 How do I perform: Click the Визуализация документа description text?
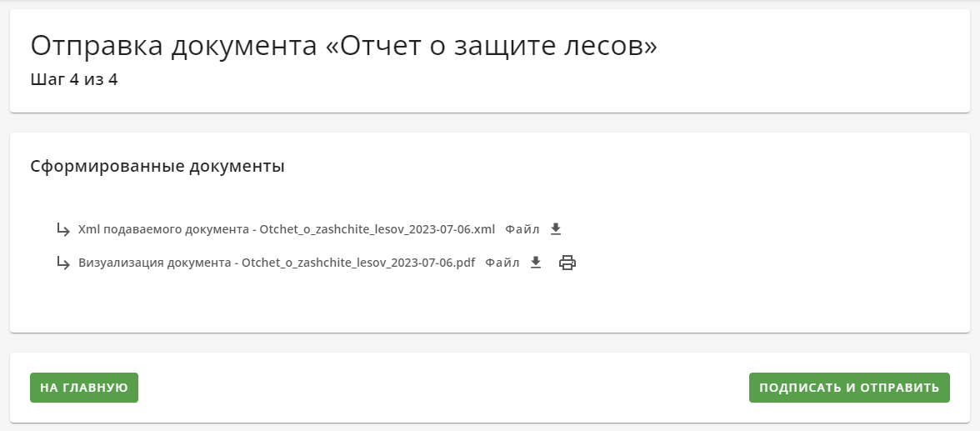click(154, 263)
